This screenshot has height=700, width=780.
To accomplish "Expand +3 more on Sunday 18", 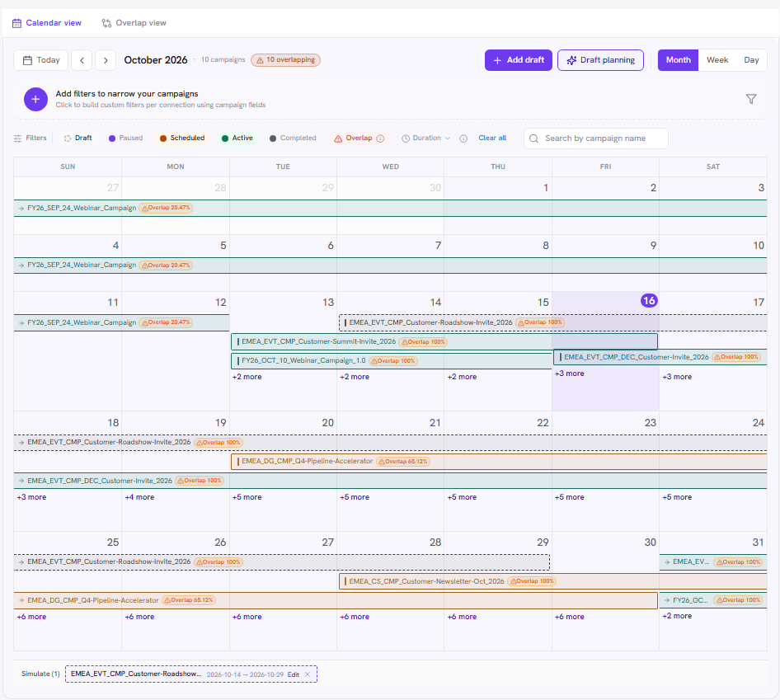I will point(31,497).
